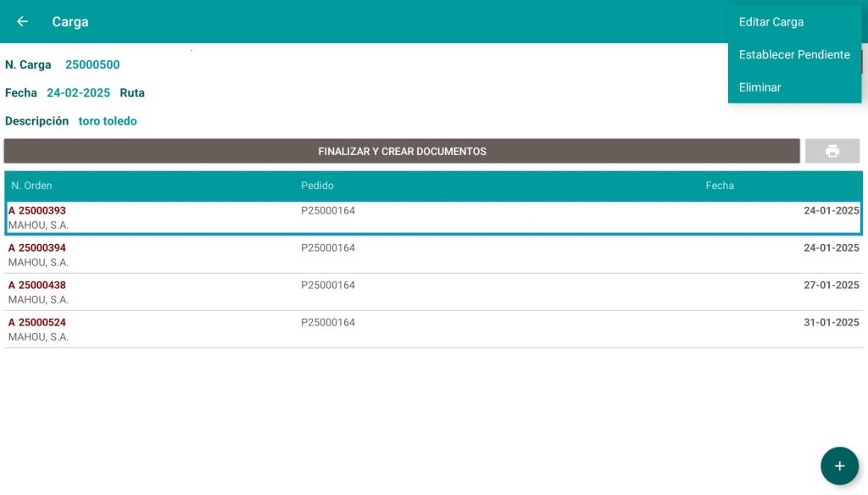Viewport: 868px width, 495px height.
Task: Click the N. Orden column header
Action: [31, 186]
